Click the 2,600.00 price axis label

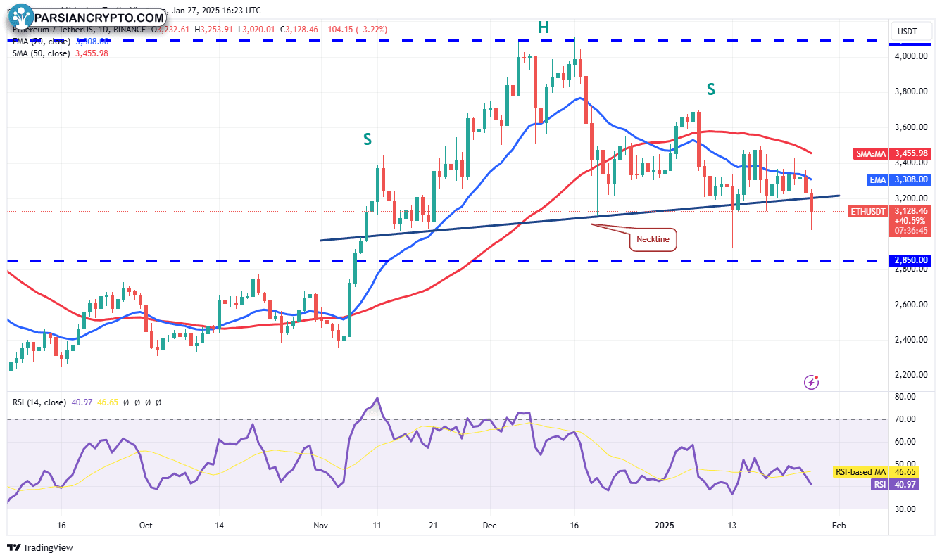click(910, 305)
